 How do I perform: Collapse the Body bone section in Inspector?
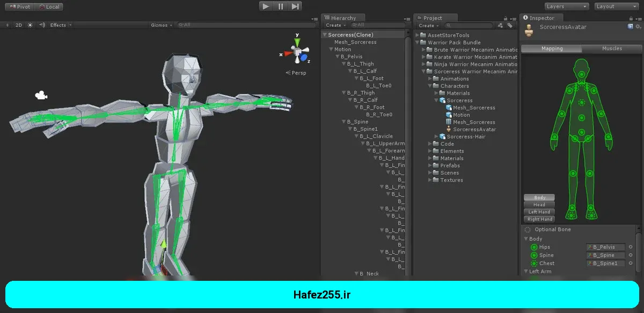point(526,239)
